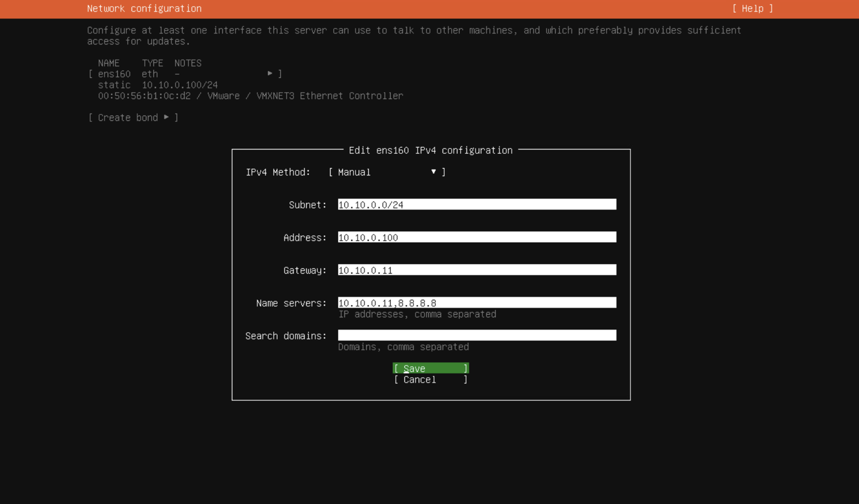Save the IPv4 configuration
859x504 pixels.
[430, 369]
